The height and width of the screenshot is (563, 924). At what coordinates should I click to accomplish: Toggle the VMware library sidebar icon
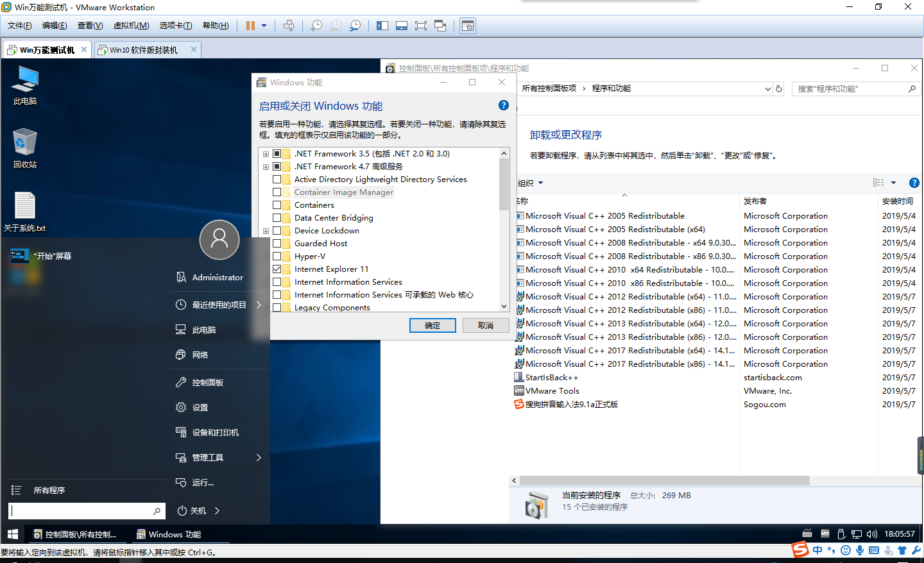tap(382, 26)
